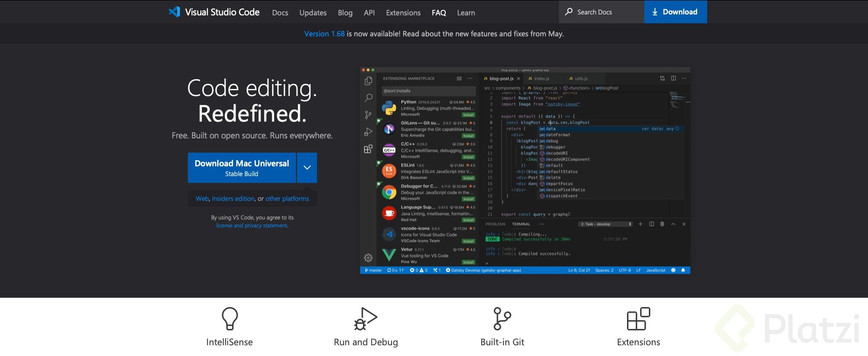Click JavaScript language mode in status bar
This screenshot has width=868, height=356.
655,270
